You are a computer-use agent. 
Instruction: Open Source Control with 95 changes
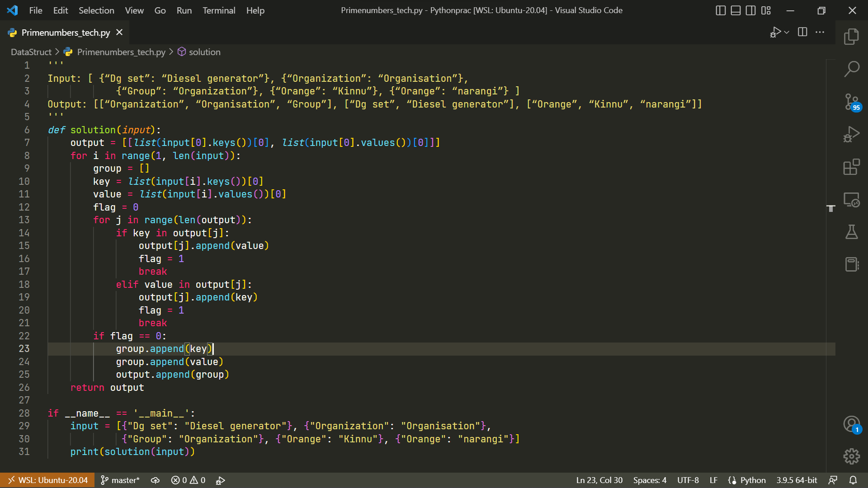851,102
